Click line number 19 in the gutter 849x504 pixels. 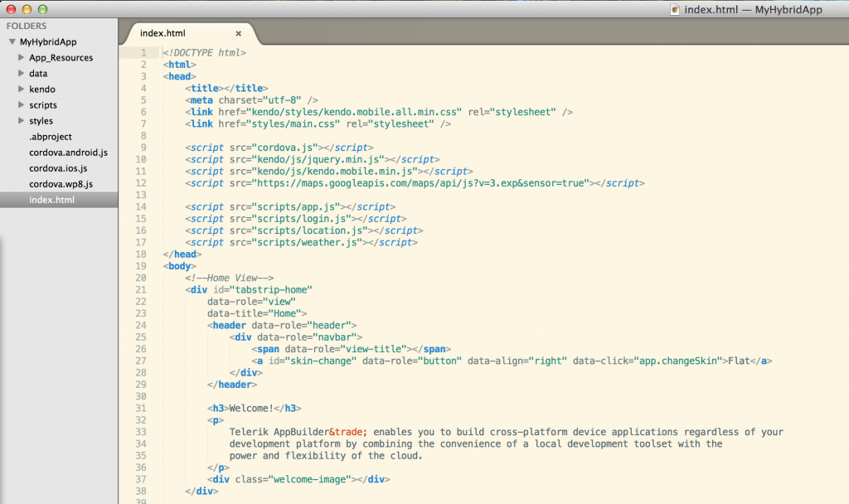(141, 266)
